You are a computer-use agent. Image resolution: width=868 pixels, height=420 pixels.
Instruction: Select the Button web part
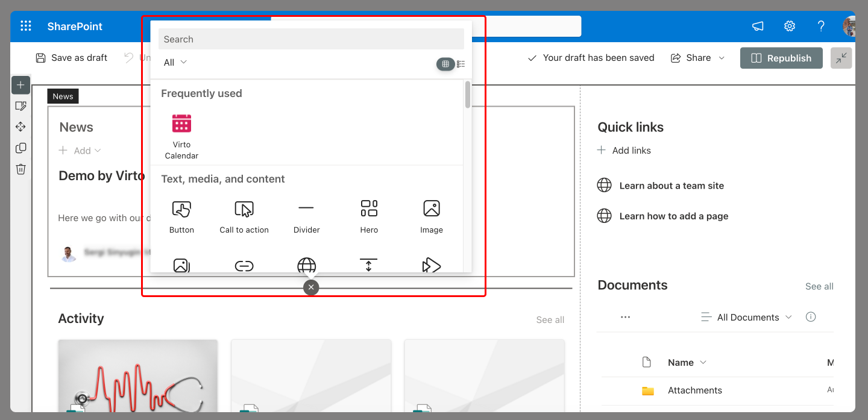pyautogui.click(x=181, y=217)
